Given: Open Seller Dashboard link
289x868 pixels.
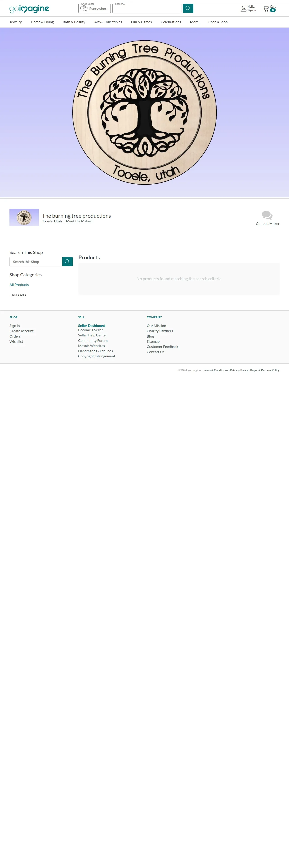Looking at the screenshot, I should click(92, 325).
